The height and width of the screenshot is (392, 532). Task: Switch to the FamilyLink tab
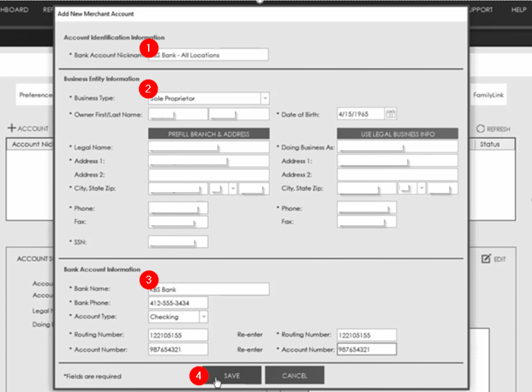[489, 95]
